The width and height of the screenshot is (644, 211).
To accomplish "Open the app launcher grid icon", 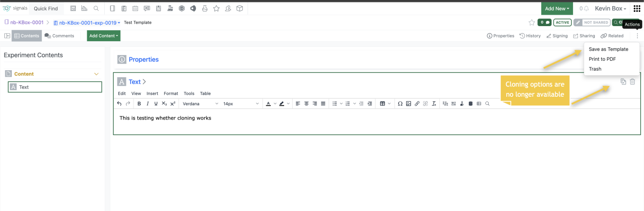I will 637,9.
